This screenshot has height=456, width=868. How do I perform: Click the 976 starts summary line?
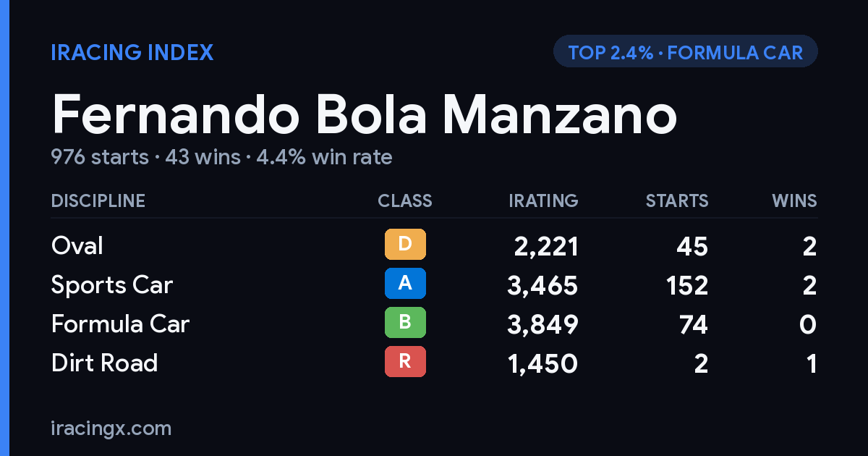pyautogui.click(x=221, y=156)
